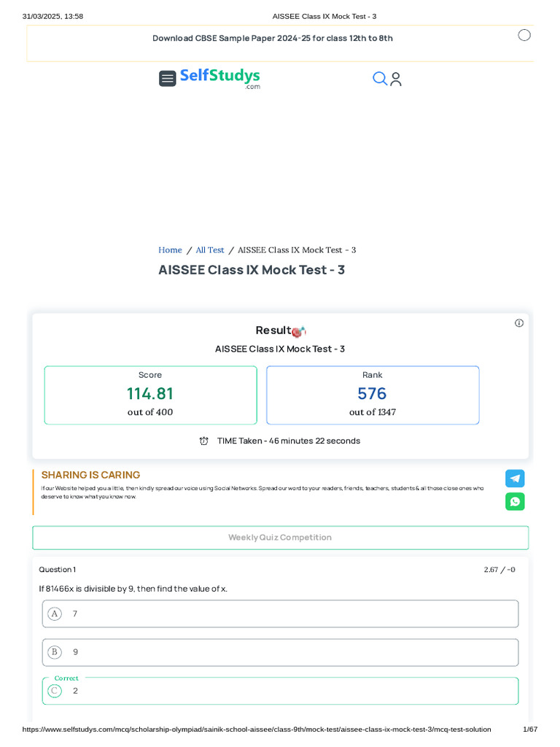Open Download CBSE Sample Paper banner link
Viewport: 560px width, 747px height.
click(x=272, y=38)
